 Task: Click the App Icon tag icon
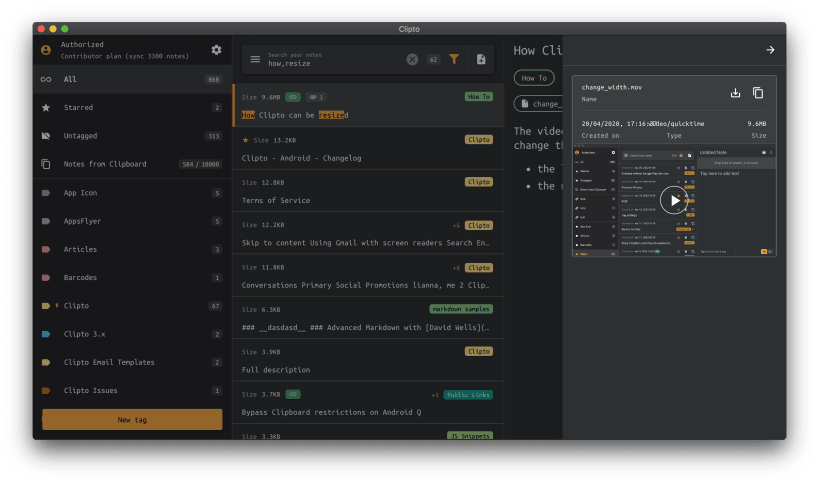[46, 193]
